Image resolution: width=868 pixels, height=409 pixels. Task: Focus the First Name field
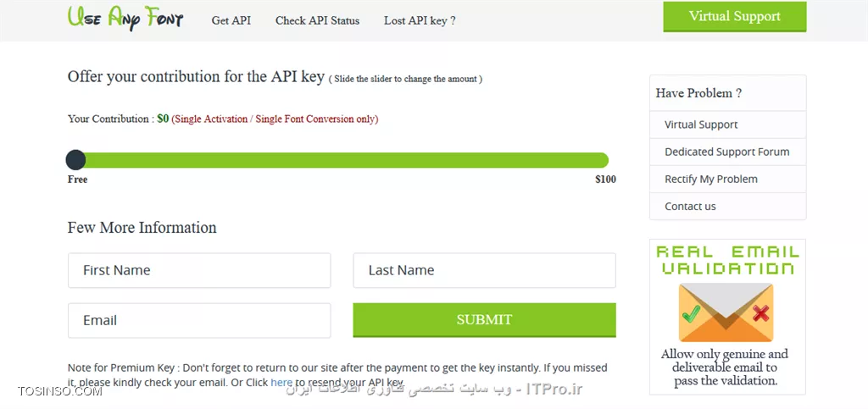pos(199,270)
